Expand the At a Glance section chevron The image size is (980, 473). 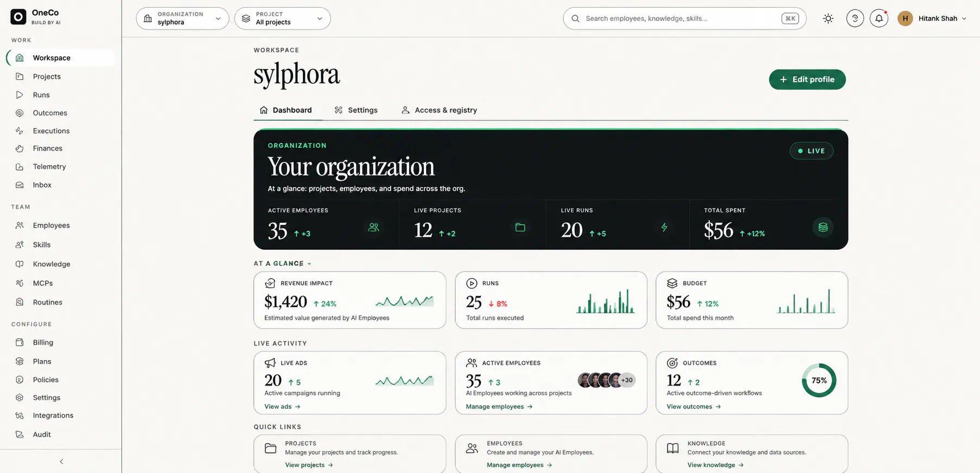pyautogui.click(x=309, y=264)
